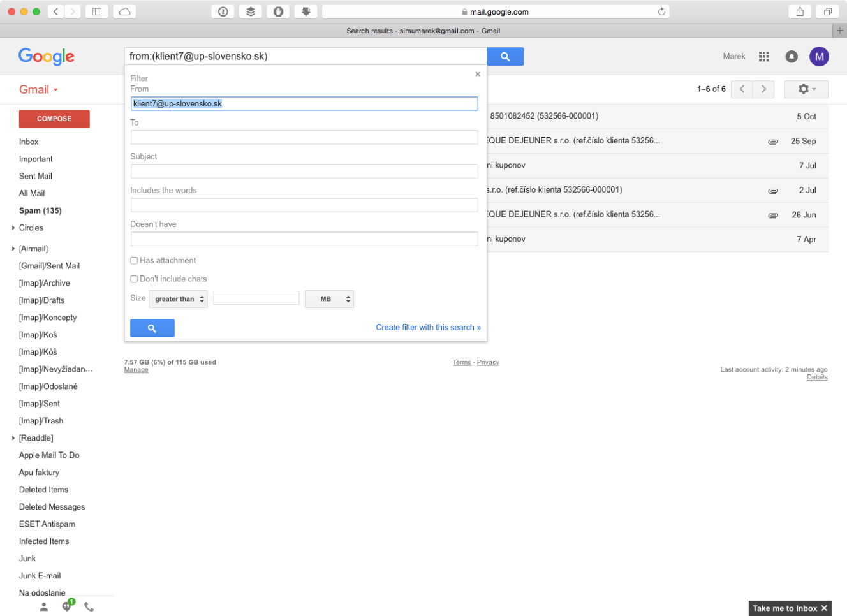Click the Includes the words field

(304, 205)
